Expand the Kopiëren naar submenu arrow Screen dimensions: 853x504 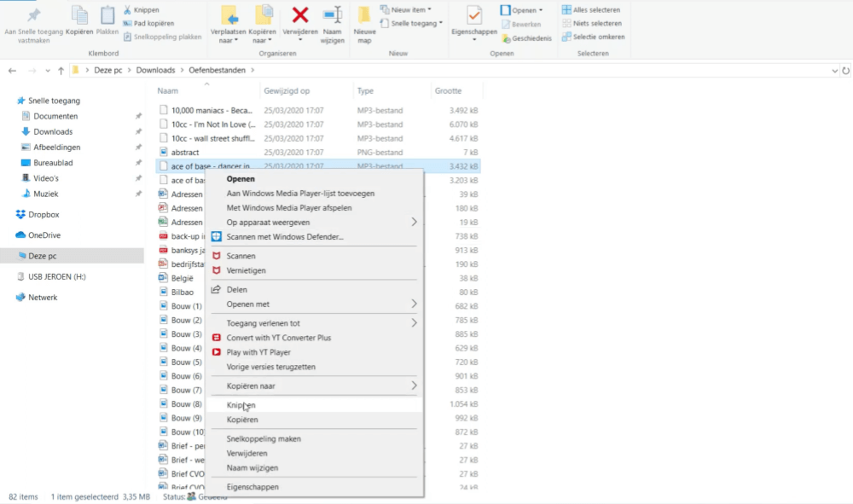(415, 385)
